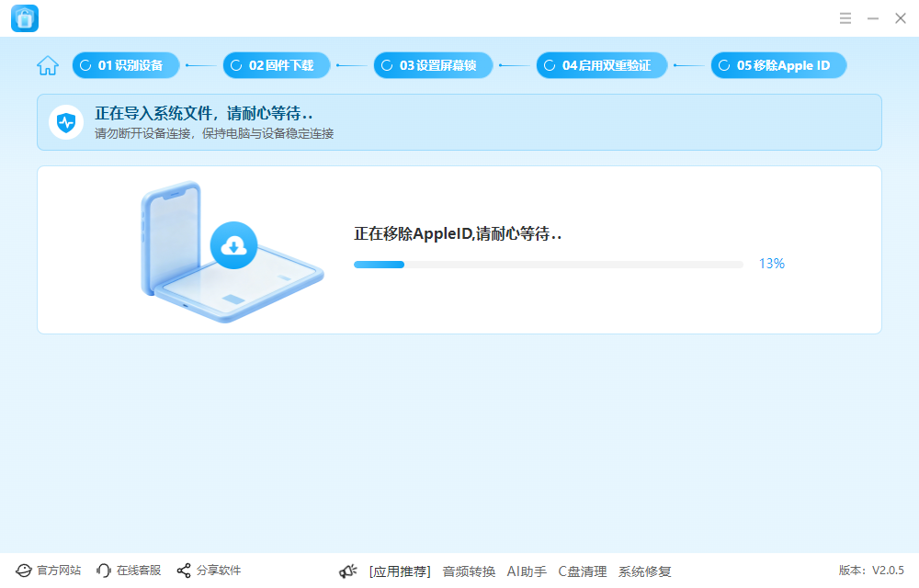
Task: Select step 01 识别设备
Action: [125, 65]
